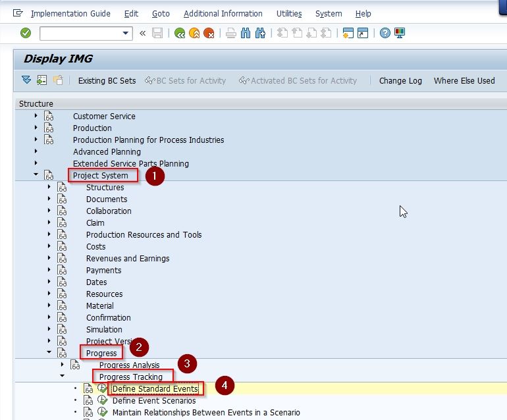This screenshot has width=507, height=420.
Task: Open the command field dropdown arrow
Action: [126, 33]
